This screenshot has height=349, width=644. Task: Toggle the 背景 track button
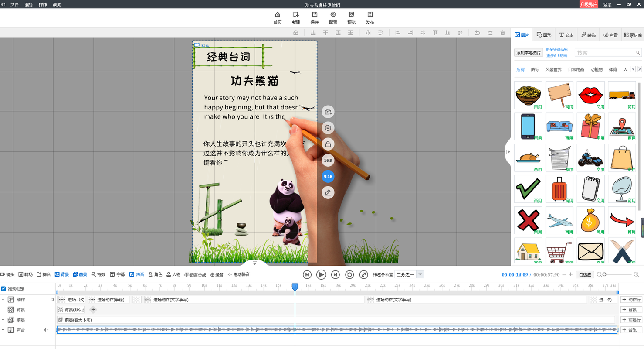click(62, 274)
